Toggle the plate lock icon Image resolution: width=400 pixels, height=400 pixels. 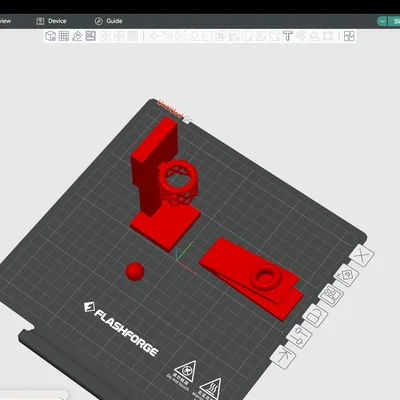coord(315,315)
